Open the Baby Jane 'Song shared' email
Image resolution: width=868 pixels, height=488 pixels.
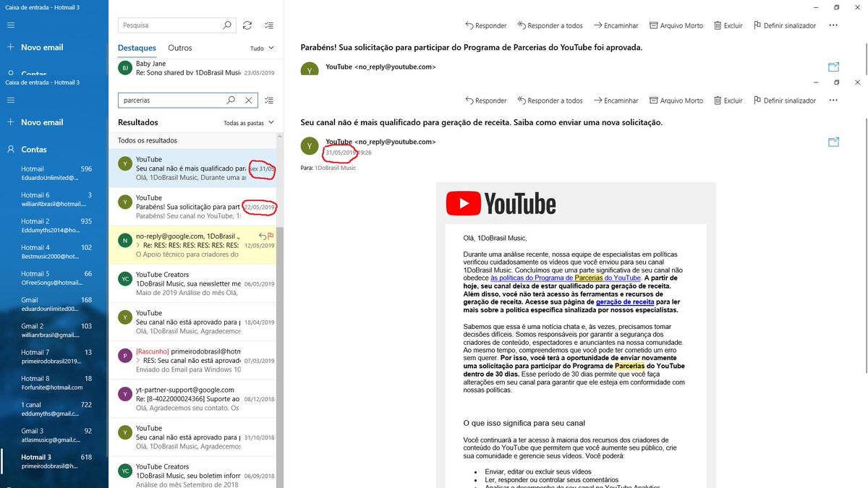coord(195,69)
